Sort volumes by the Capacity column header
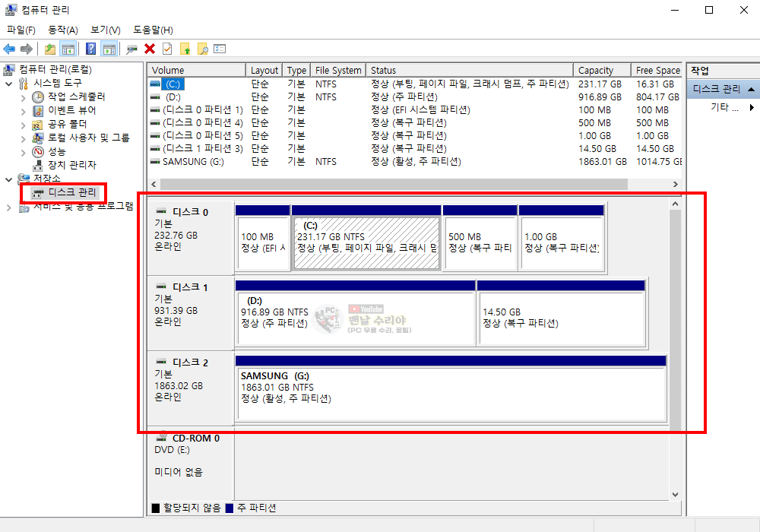Screen dimensions: 760x532 pos(596,71)
